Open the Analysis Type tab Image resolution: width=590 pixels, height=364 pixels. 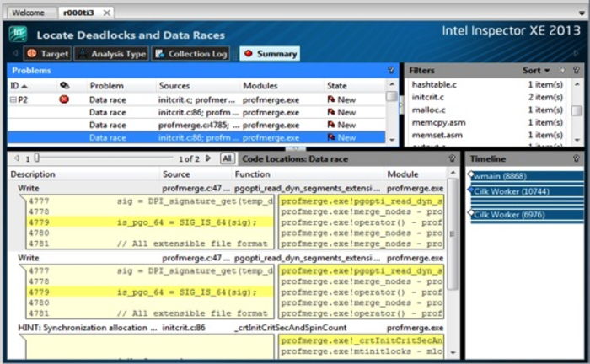point(111,54)
